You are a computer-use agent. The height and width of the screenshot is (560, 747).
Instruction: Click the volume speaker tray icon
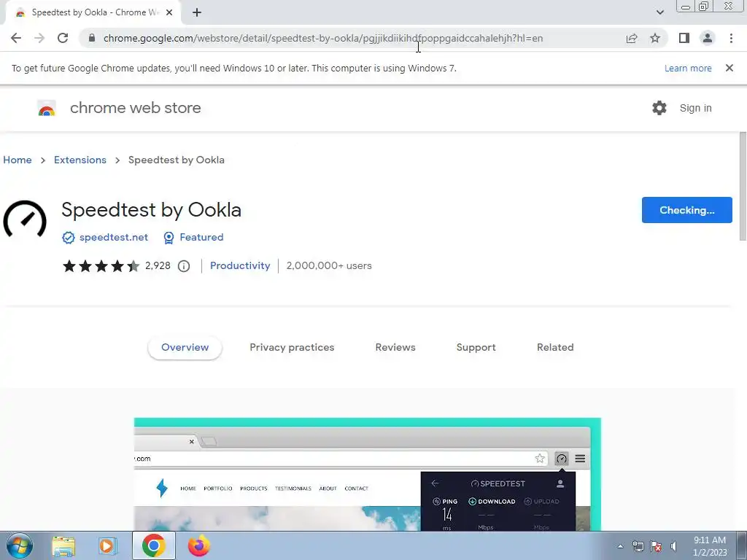click(x=673, y=546)
